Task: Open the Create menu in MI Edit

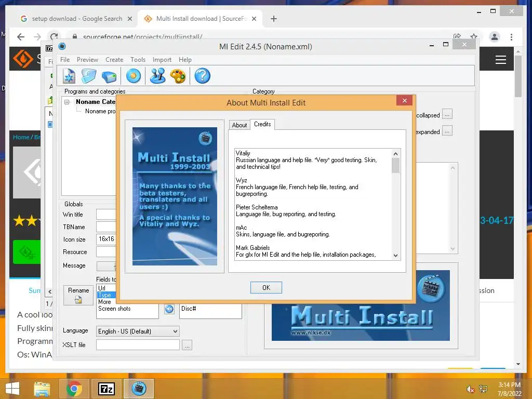Action: pyautogui.click(x=114, y=60)
